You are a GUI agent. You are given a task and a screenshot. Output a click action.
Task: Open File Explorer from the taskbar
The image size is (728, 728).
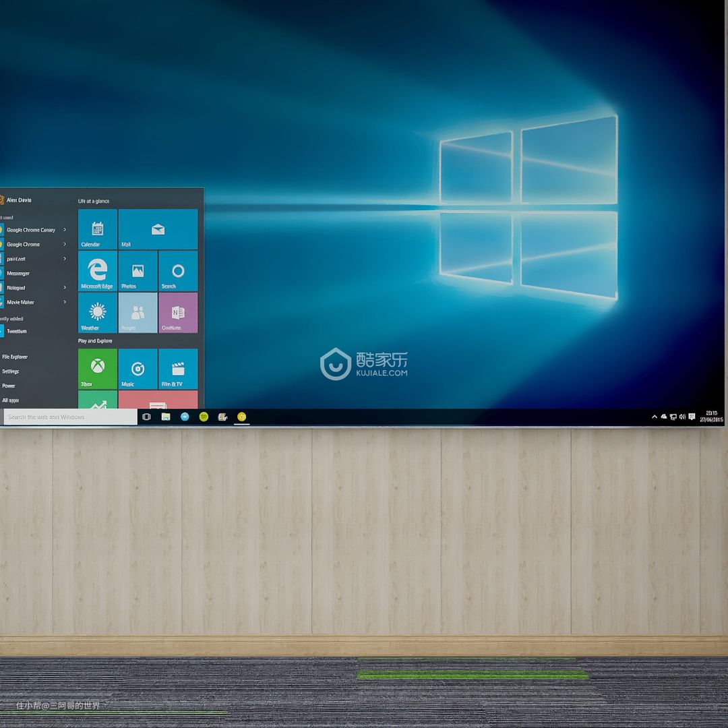166,417
